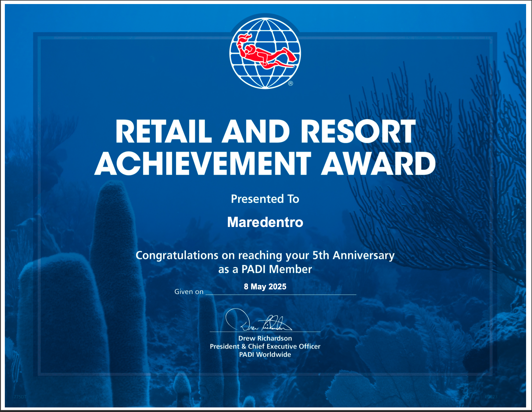Click the 'PADI Worldwide' text

click(265, 354)
